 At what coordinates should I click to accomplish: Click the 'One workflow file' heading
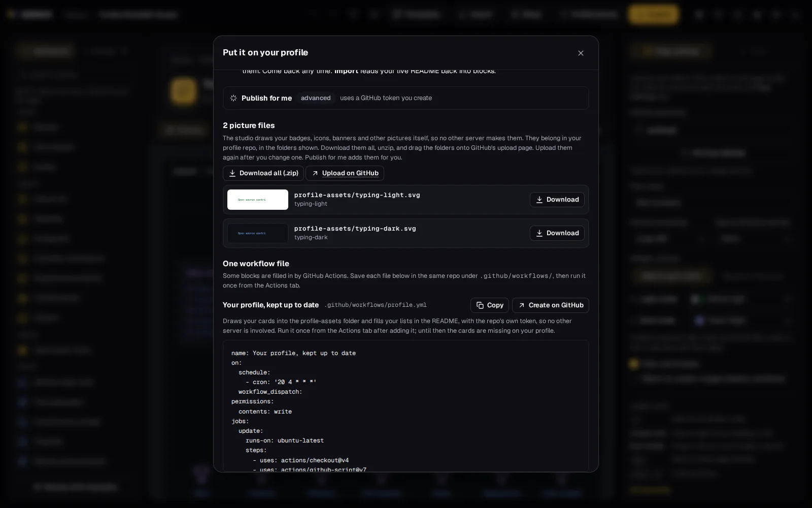point(256,264)
